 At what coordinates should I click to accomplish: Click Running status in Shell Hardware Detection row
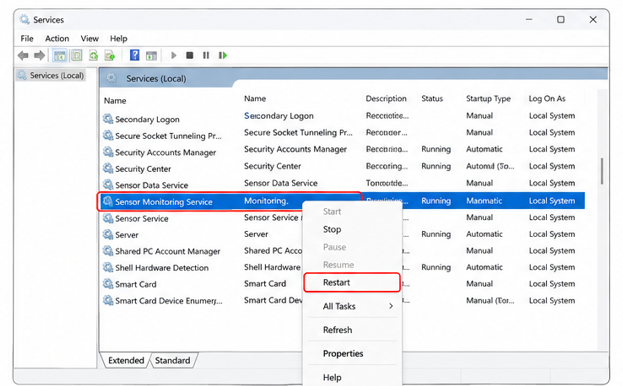point(436,267)
